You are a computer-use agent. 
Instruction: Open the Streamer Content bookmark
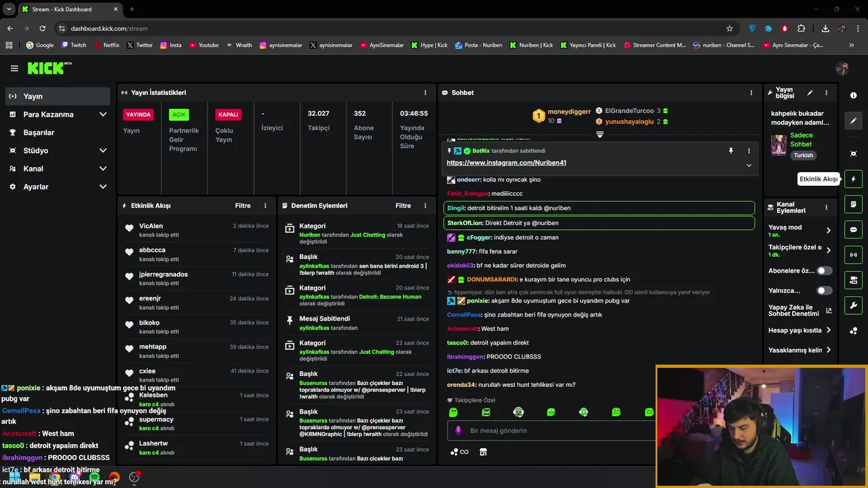tap(654, 45)
